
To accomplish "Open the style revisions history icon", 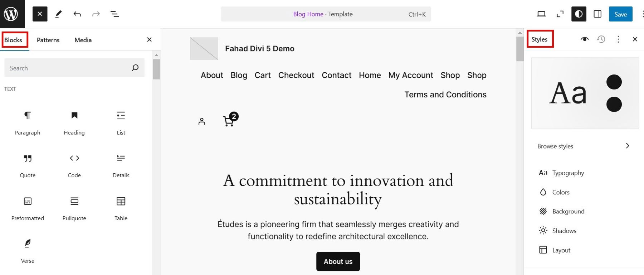I will click(601, 39).
